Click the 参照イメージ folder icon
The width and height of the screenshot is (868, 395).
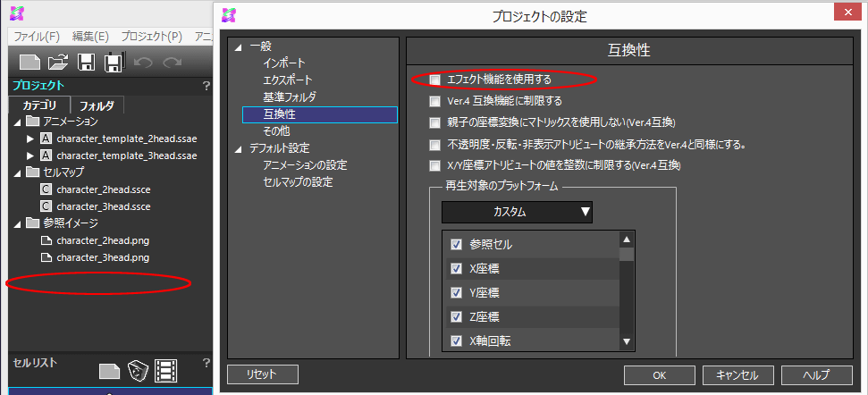(33, 223)
